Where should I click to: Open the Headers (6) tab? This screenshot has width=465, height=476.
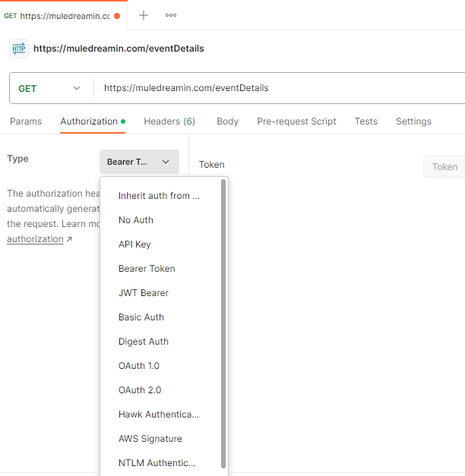click(x=169, y=121)
